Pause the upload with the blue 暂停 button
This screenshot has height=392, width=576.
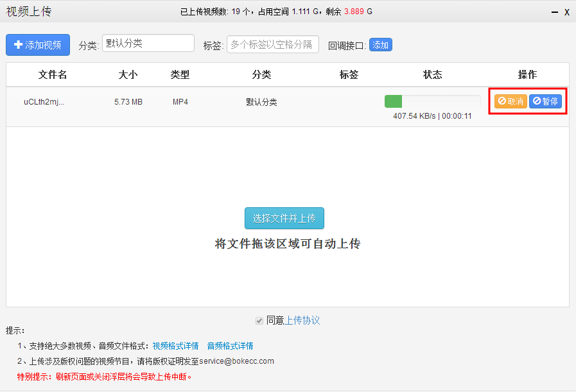coord(545,101)
